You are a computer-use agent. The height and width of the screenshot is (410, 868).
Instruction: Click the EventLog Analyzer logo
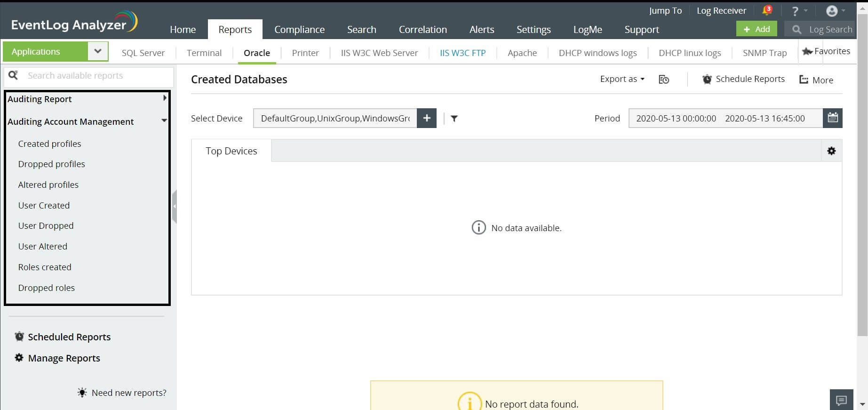tap(74, 22)
